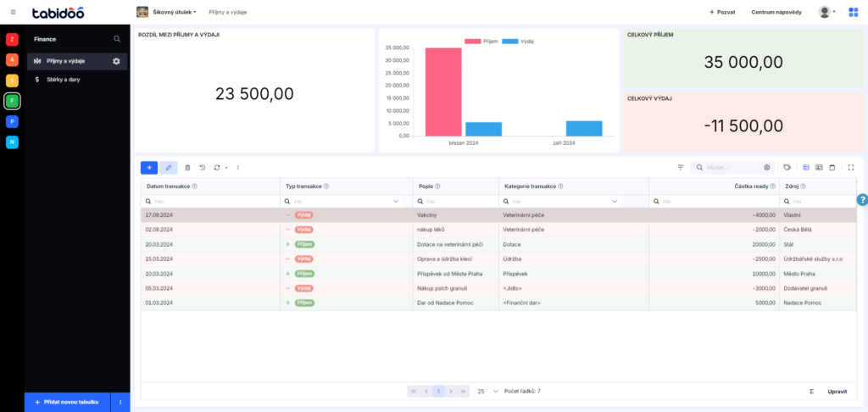Focus the Částka ready filter field
868x412 pixels.
point(714,202)
